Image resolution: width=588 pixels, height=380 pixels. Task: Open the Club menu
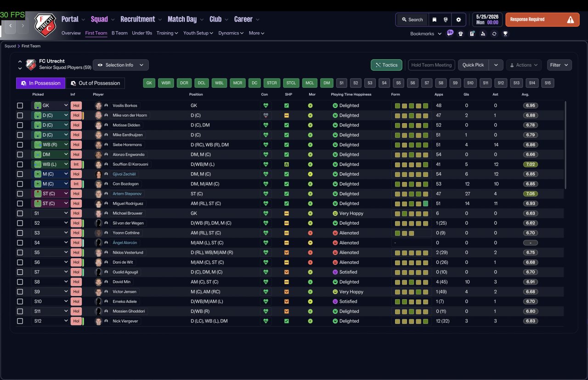click(219, 19)
